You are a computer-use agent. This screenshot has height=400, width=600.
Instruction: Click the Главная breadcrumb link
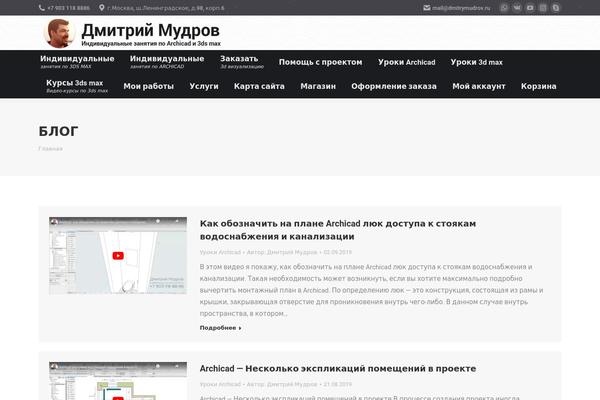point(51,149)
